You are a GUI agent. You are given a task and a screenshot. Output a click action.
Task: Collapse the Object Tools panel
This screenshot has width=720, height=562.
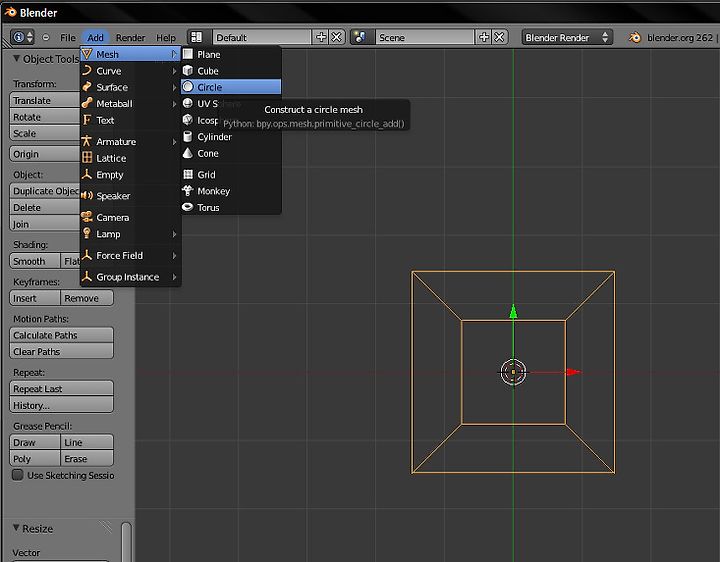point(17,58)
